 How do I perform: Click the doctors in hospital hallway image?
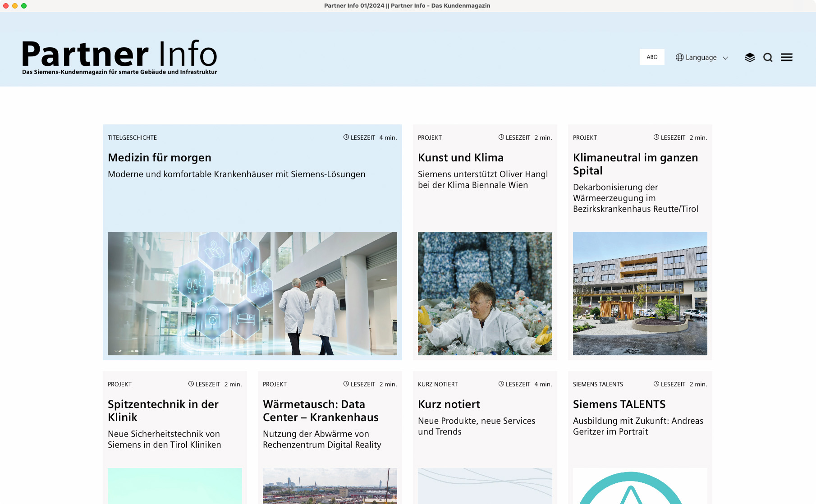point(252,293)
